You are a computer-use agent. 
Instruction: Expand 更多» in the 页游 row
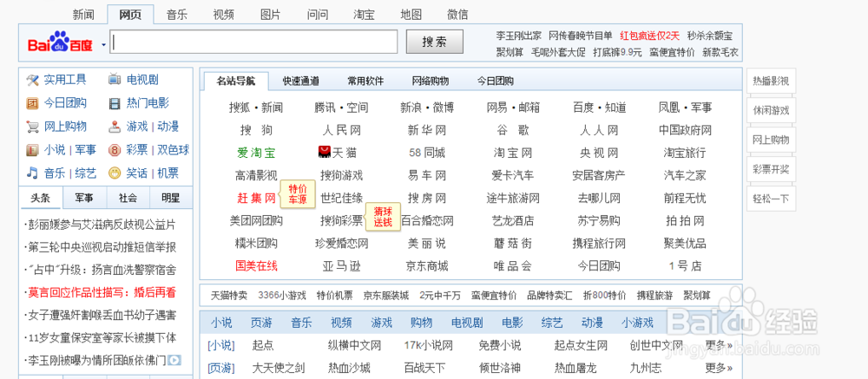pos(719,368)
